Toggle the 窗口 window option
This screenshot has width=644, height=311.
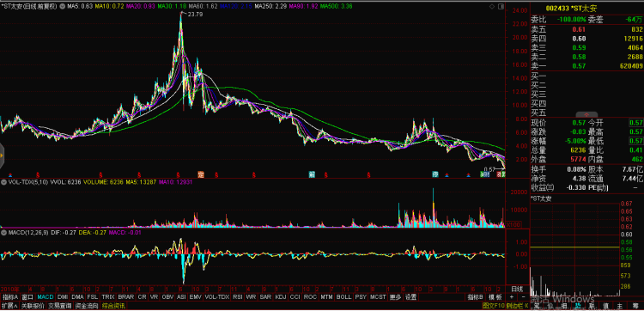click(27, 296)
